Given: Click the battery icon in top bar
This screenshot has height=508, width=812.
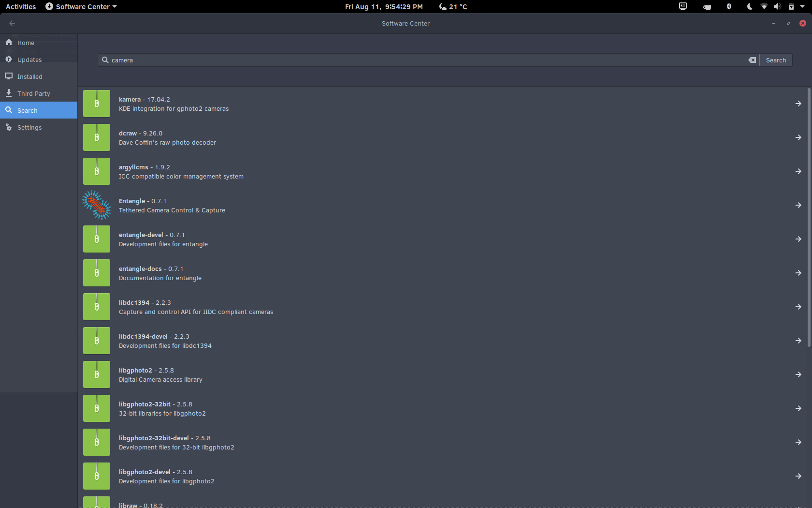Looking at the screenshot, I should [x=791, y=7].
